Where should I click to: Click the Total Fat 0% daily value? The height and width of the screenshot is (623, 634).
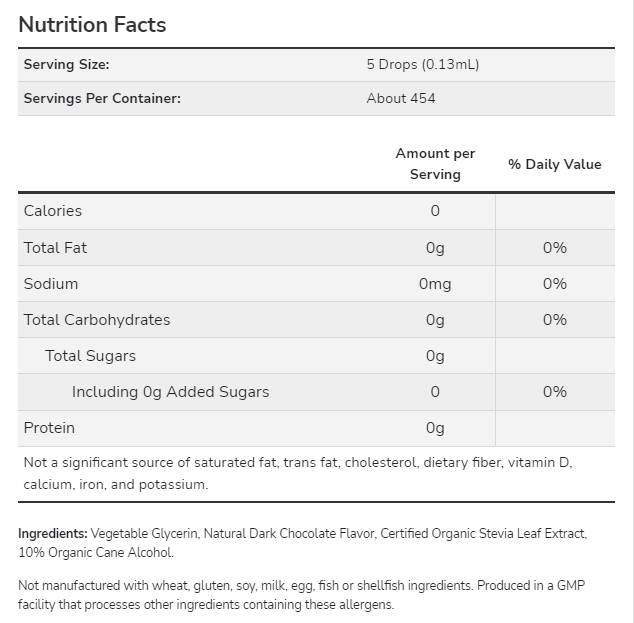pyautogui.click(x=555, y=248)
